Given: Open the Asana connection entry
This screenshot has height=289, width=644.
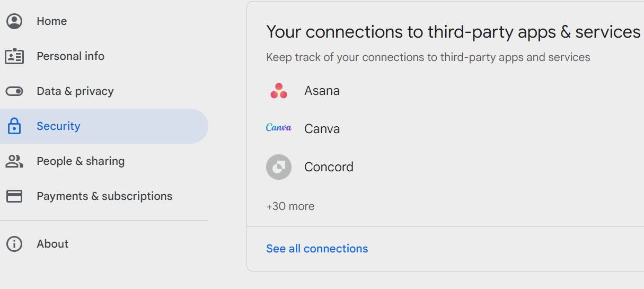Looking at the screenshot, I should click(322, 91).
